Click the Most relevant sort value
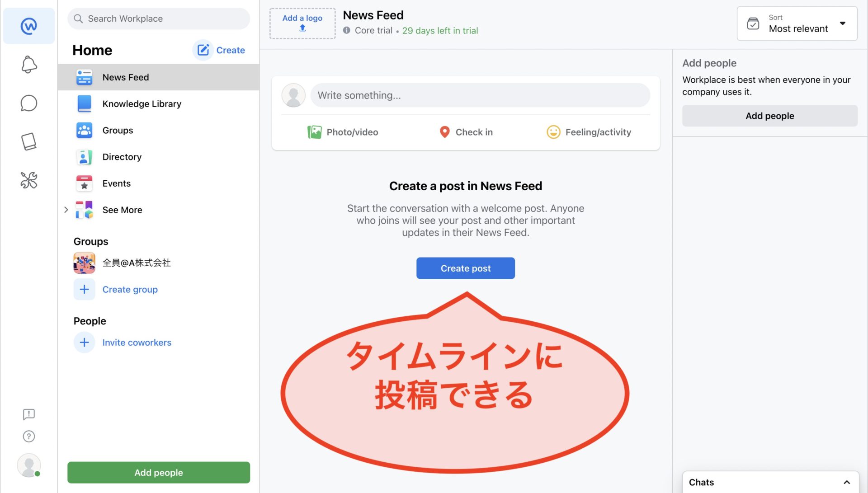 coord(798,28)
